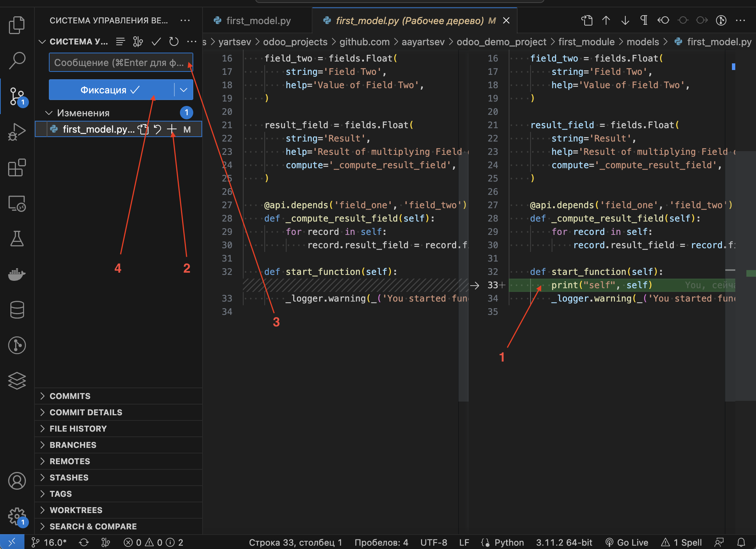Click the 16.0* branch in status bar

49,542
